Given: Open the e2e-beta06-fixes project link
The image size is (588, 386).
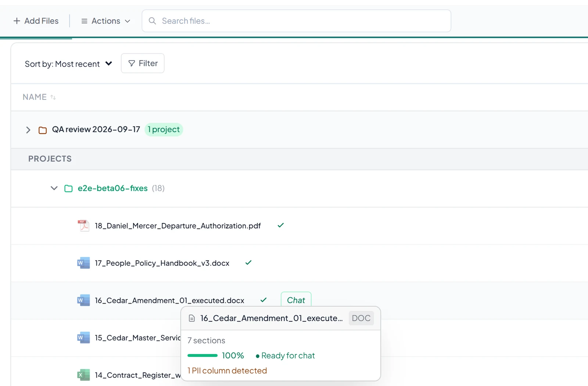Looking at the screenshot, I should point(112,188).
